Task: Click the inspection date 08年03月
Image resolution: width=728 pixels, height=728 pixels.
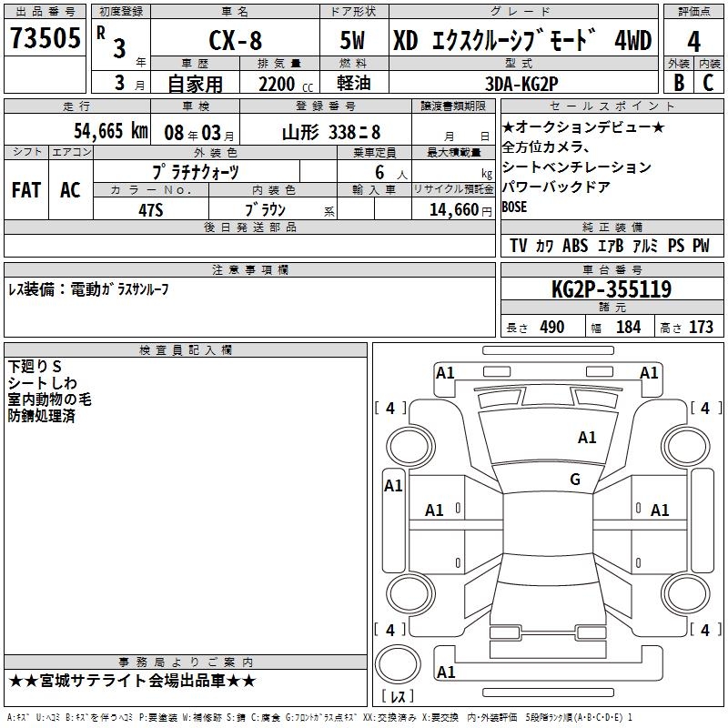Action: 199,133
